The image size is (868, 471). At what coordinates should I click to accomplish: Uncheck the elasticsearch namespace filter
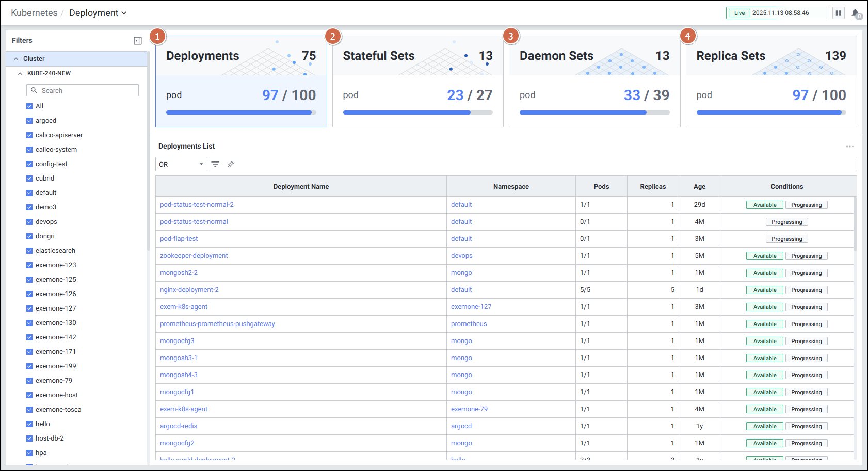[x=29, y=251]
